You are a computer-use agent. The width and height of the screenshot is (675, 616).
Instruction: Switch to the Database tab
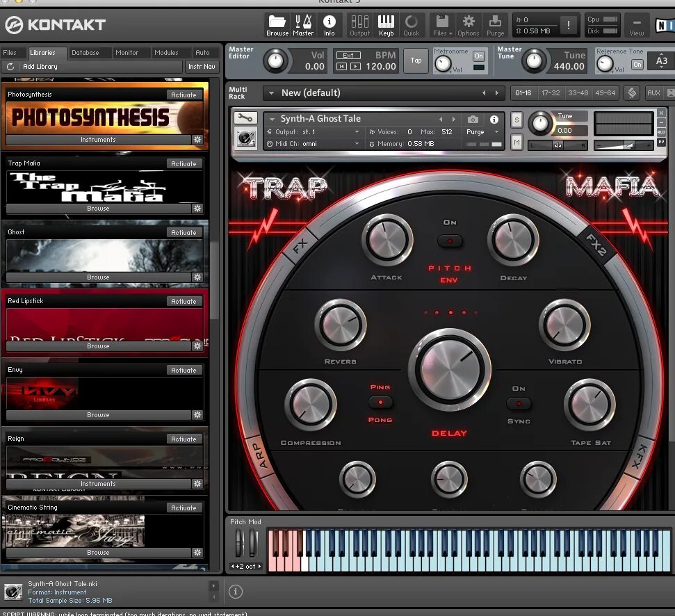[x=86, y=53]
